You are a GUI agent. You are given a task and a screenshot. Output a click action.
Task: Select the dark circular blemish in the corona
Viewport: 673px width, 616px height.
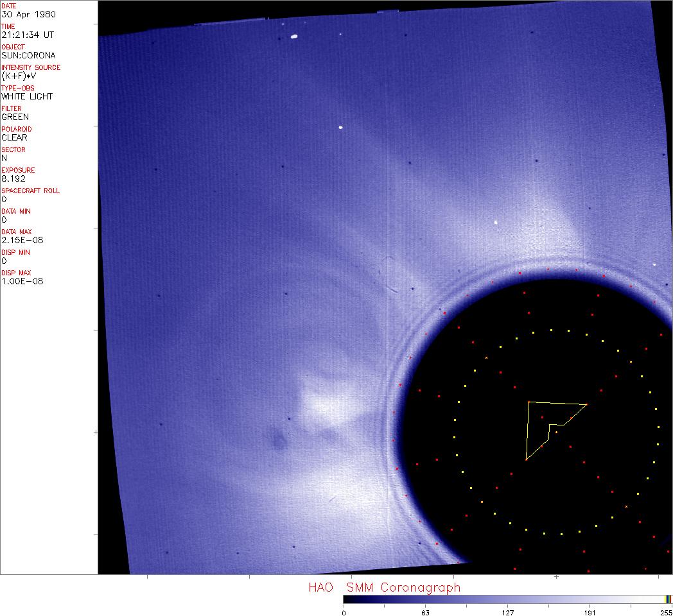tap(279, 440)
